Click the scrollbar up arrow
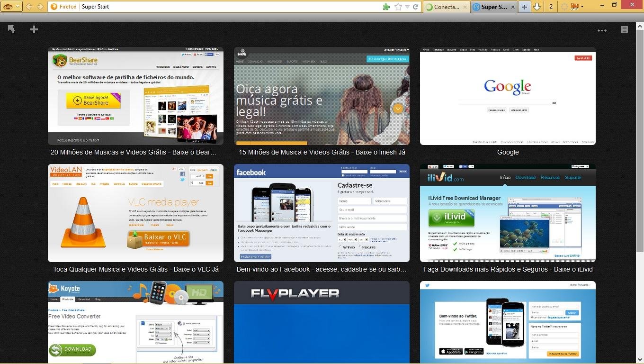Viewport: 644px width, 364px height. (x=640, y=25)
